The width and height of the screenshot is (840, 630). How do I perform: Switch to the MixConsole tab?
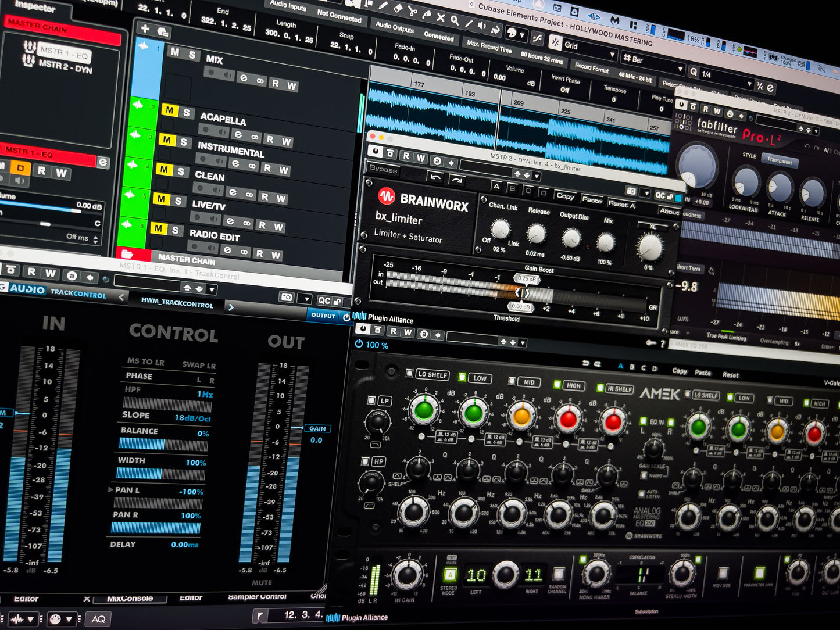click(x=130, y=598)
